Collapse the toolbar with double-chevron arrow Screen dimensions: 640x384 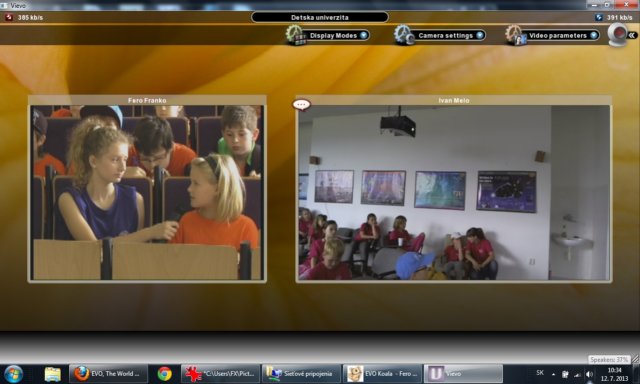point(632,36)
